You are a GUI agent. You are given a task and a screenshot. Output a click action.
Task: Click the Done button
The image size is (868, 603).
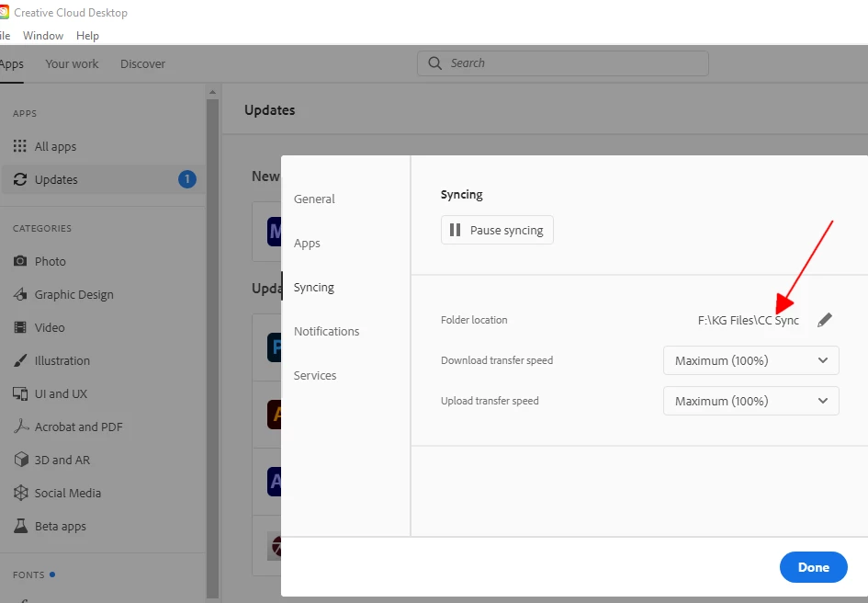click(x=813, y=567)
